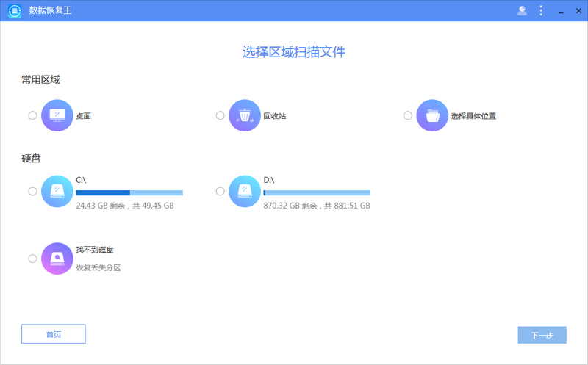
Task: Proceed with the 下一步 button
Action: (542, 335)
